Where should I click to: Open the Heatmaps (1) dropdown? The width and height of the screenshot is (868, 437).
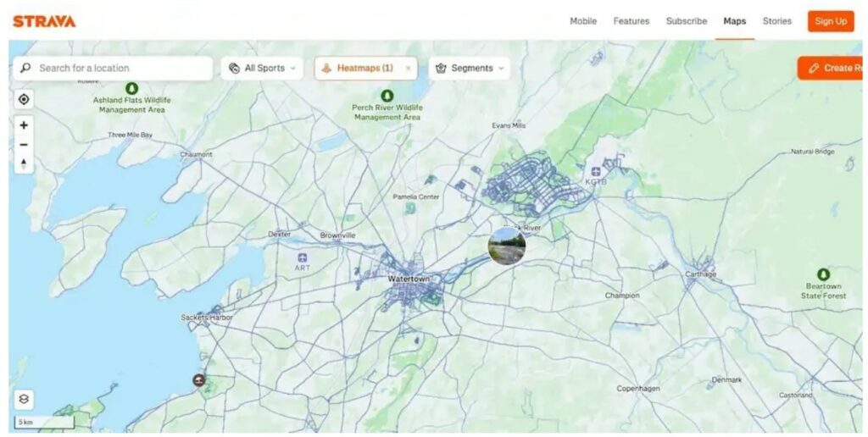(366, 68)
